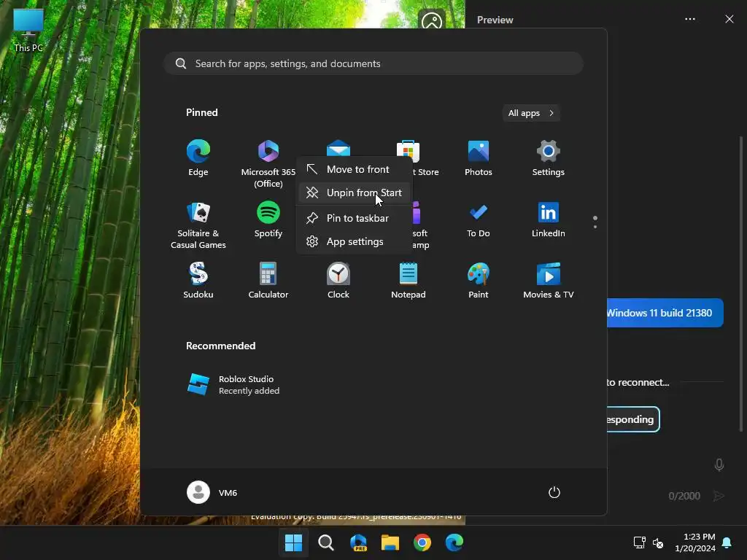Open the Photos app

(479, 158)
